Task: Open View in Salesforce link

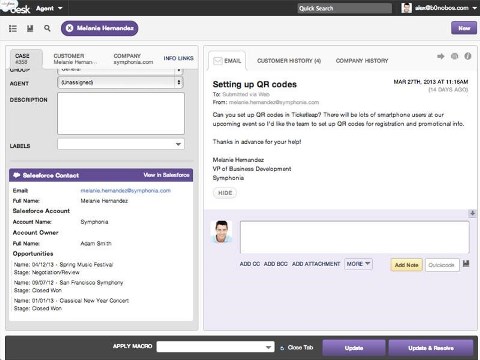Action: 166,175
